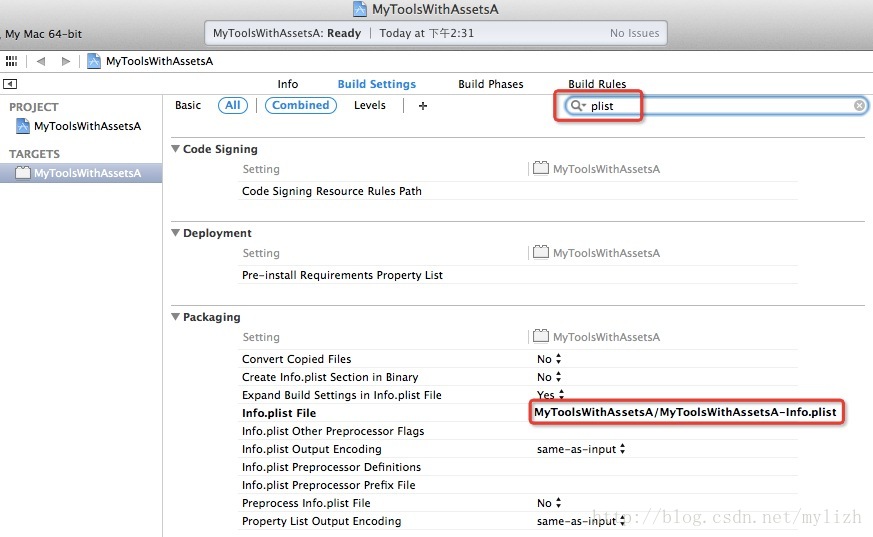Add a build setting with plus button

(x=423, y=106)
